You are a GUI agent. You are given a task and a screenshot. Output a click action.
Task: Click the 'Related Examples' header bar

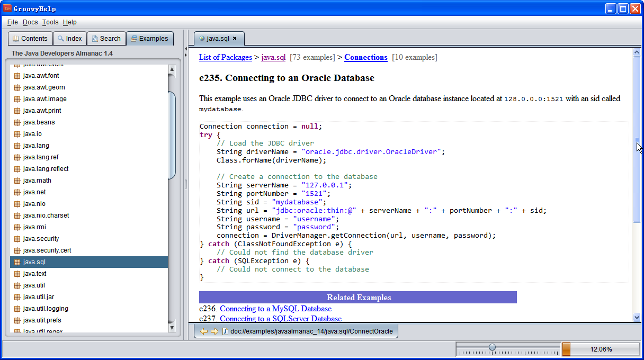[x=358, y=298]
